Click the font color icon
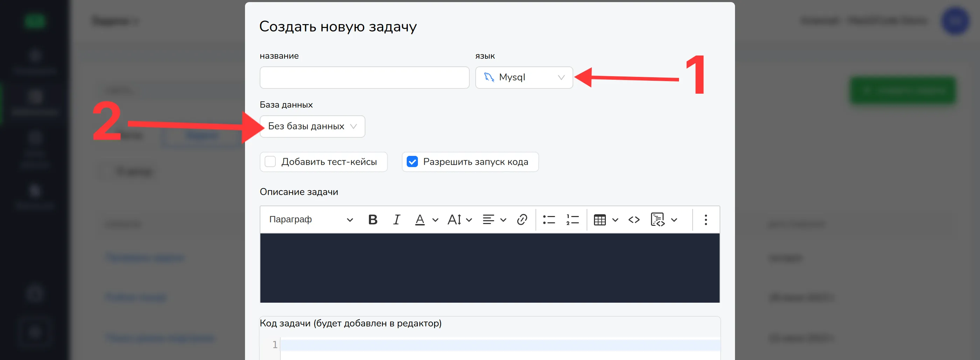Image resolution: width=980 pixels, height=360 pixels. coord(420,219)
